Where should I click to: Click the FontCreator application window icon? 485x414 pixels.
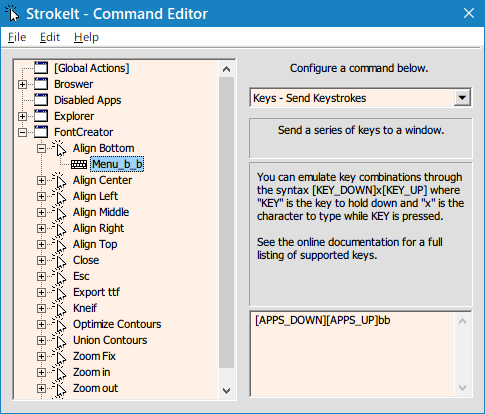point(41,132)
